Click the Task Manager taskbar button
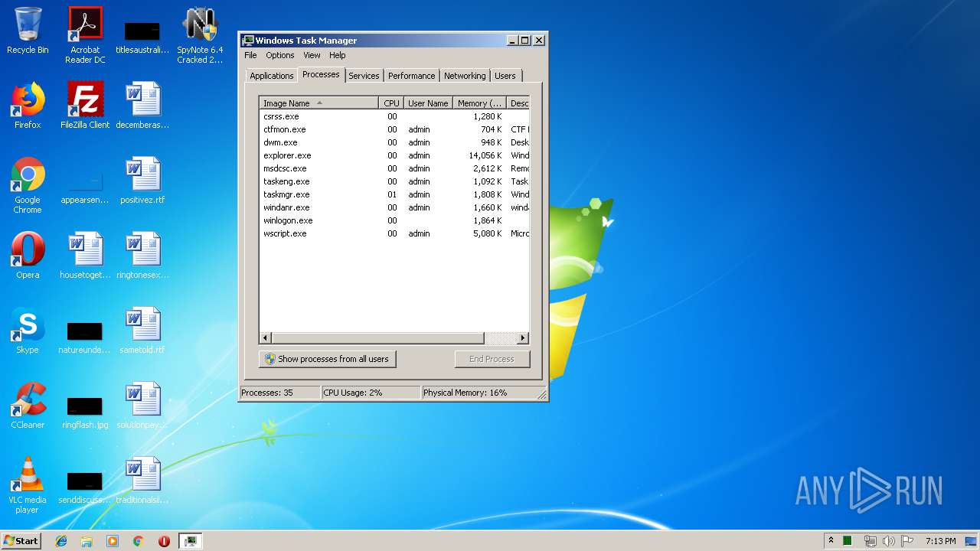This screenshot has width=980, height=551. 190,541
